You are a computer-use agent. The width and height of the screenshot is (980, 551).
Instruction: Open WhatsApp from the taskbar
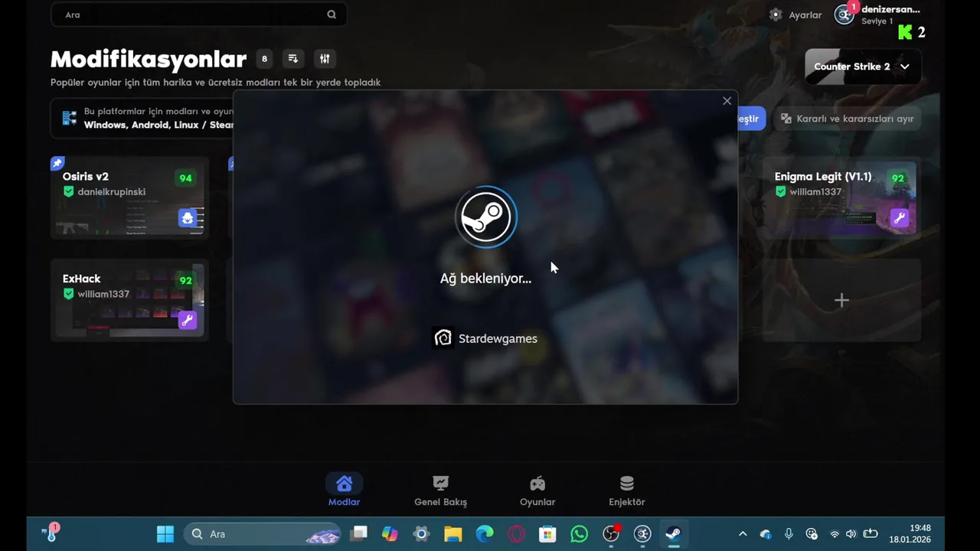(580, 533)
